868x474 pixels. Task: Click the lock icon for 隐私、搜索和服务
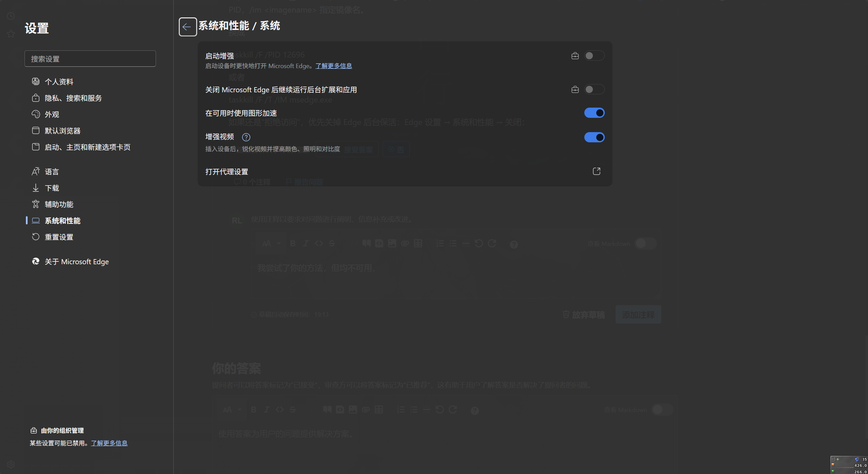[x=36, y=98]
